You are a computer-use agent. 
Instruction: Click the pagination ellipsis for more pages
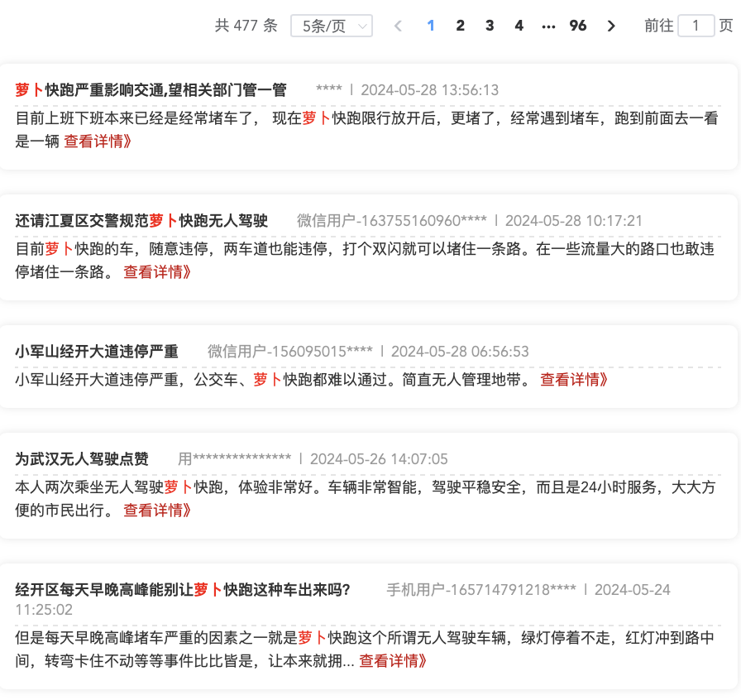(548, 26)
